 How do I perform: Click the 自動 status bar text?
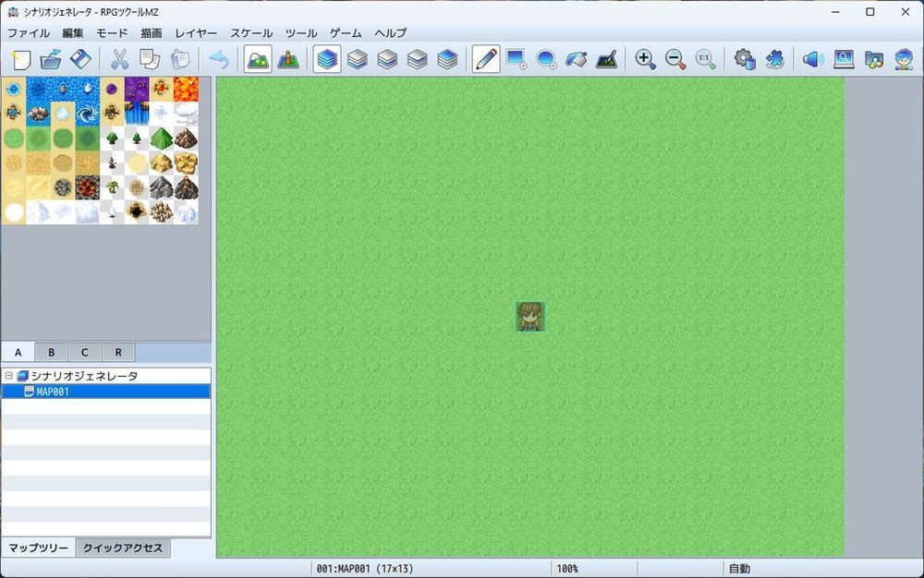739,569
